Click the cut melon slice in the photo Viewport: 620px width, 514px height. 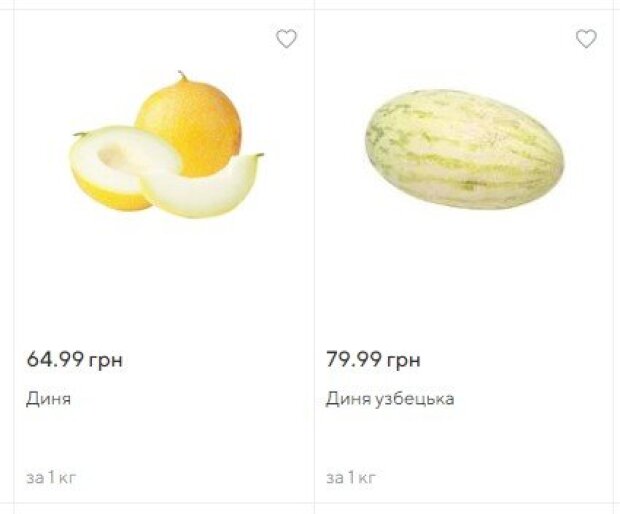(200, 188)
